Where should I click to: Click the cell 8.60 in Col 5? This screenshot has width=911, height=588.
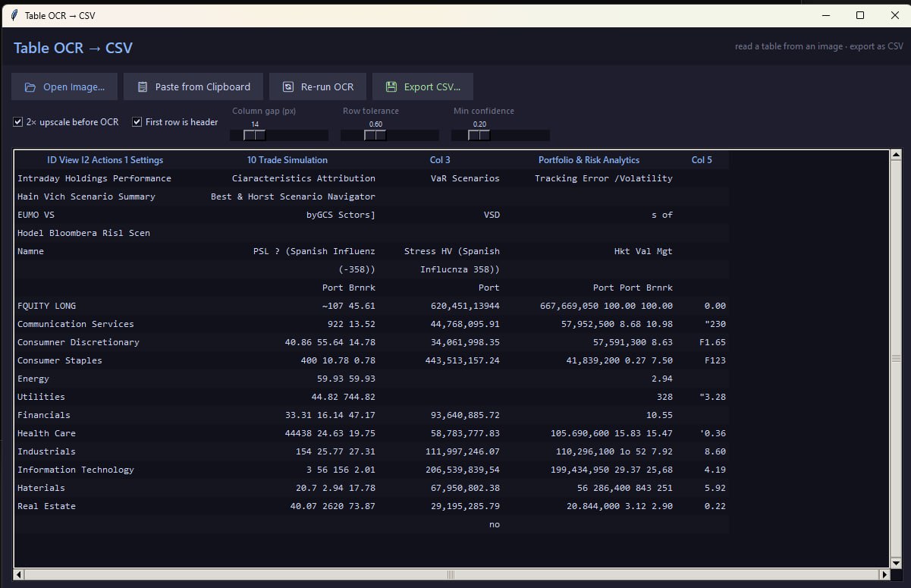point(715,451)
